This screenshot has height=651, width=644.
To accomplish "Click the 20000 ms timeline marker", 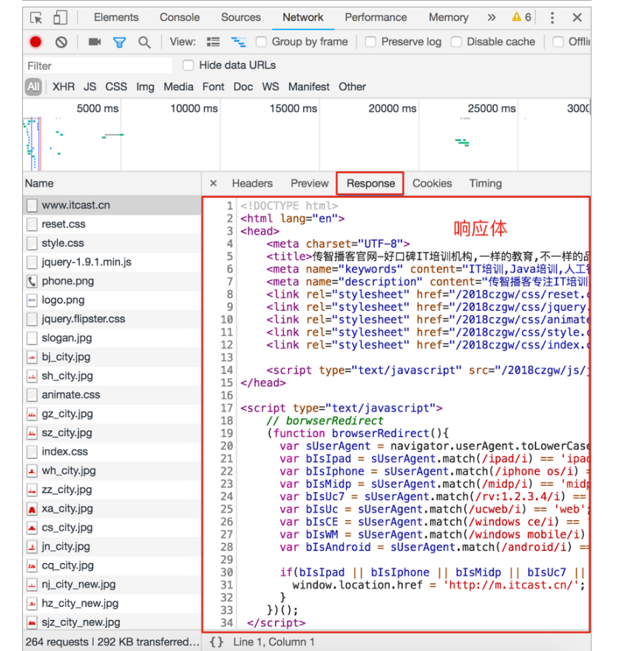I will point(392,109).
